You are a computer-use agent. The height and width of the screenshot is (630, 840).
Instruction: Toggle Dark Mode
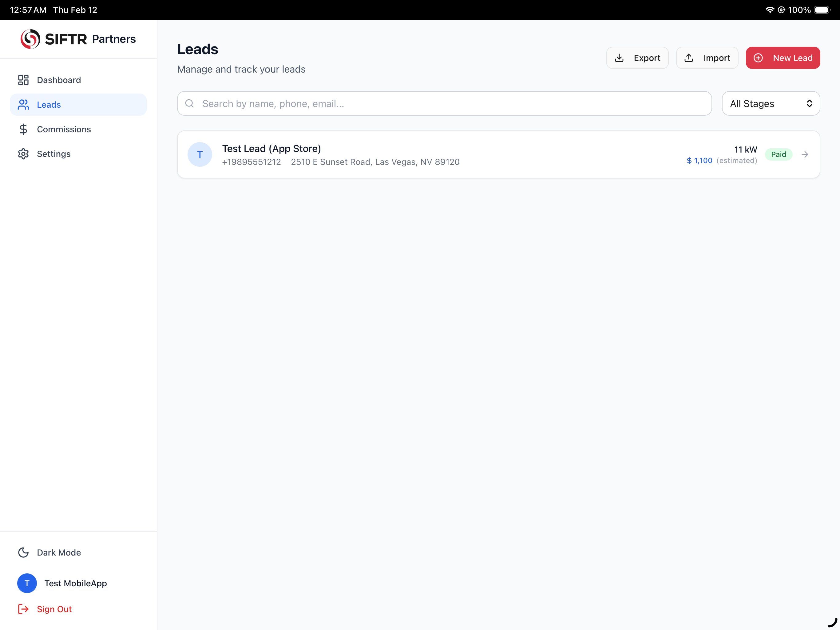coord(78,552)
